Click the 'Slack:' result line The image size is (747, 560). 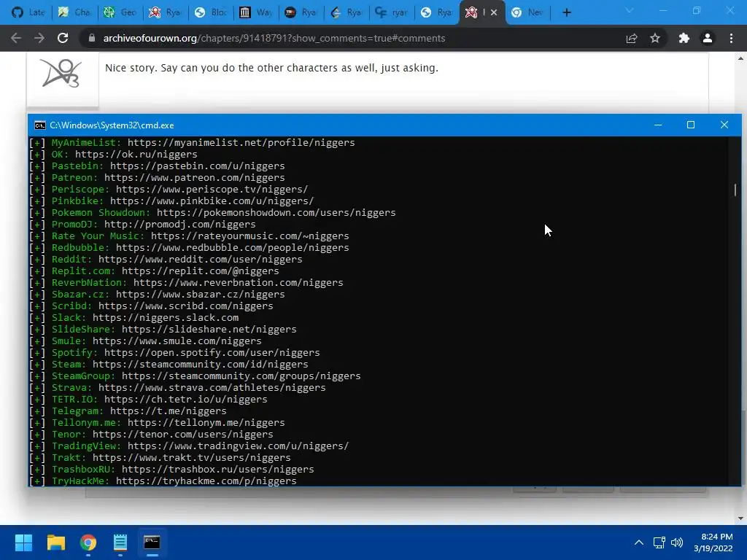[x=134, y=318]
